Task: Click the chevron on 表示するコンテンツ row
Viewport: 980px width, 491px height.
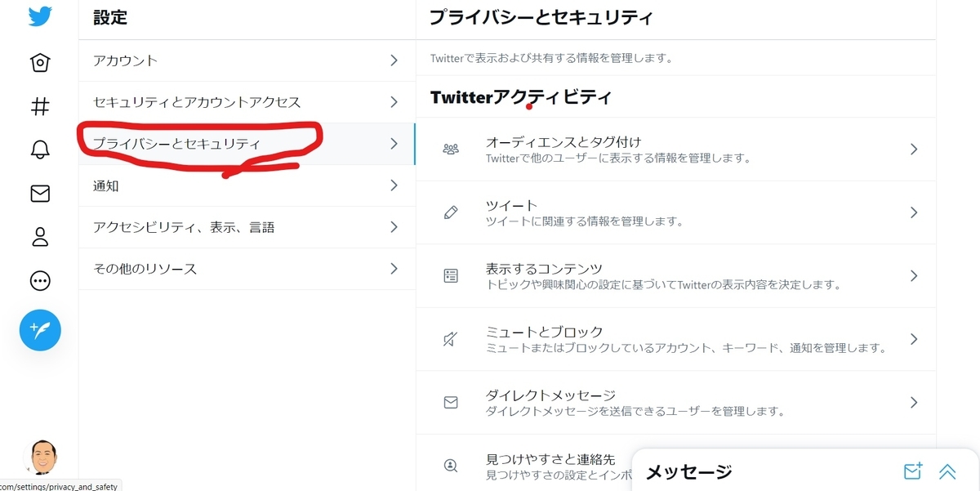Action: coord(914,276)
